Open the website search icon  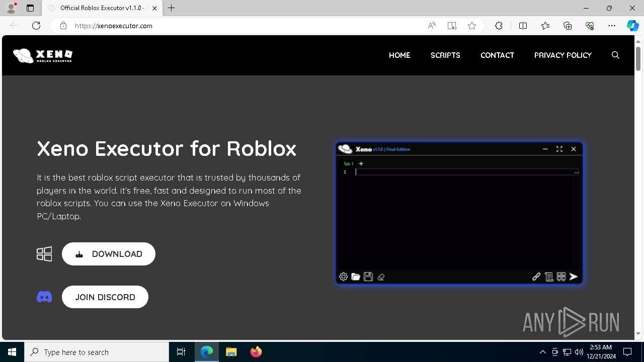(x=615, y=55)
